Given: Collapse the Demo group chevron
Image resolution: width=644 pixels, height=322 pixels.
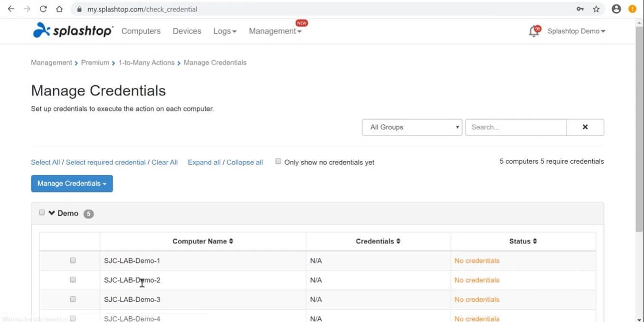Looking at the screenshot, I should click(x=52, y=213).
